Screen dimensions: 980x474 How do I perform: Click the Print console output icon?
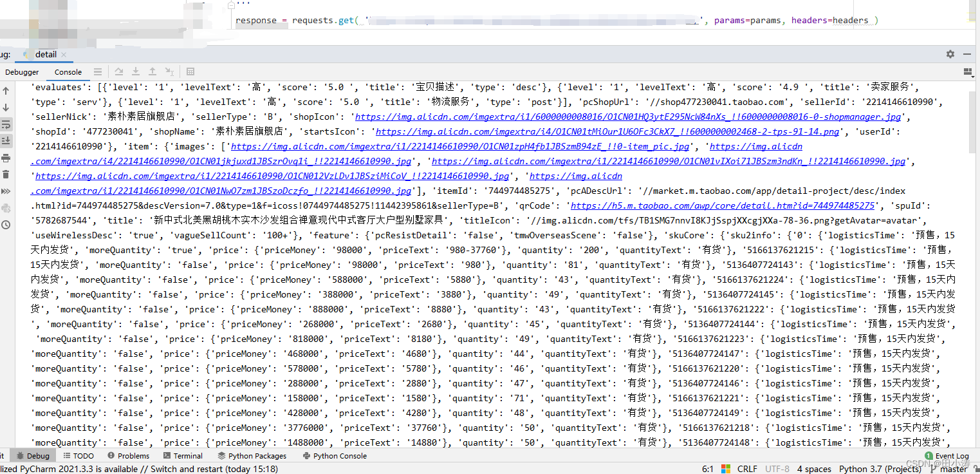[6, 158]
